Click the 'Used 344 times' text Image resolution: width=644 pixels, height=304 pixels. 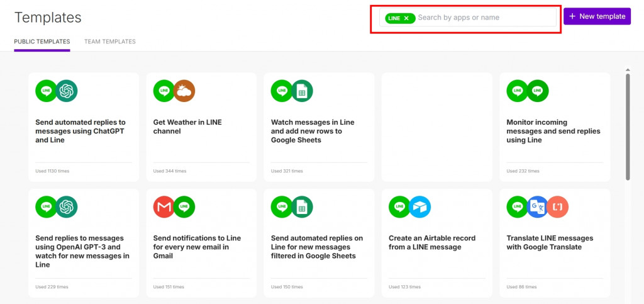[x=170, y=171]
